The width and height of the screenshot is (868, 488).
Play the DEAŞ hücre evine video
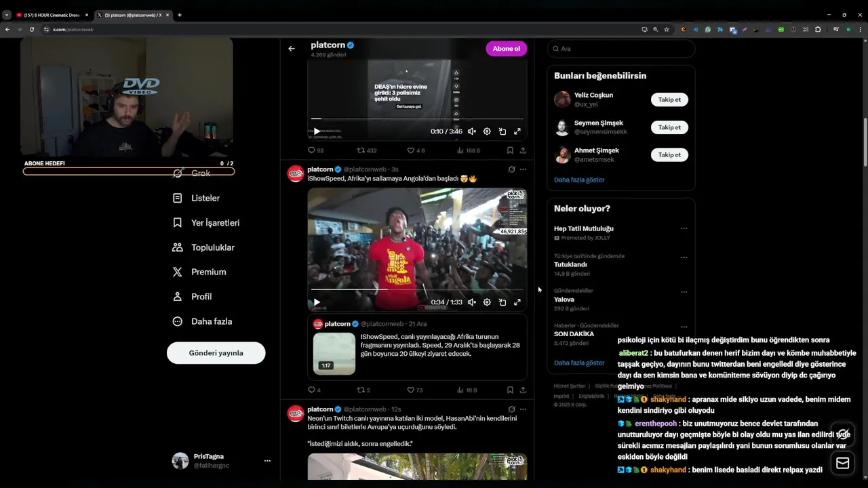point(316,131)
